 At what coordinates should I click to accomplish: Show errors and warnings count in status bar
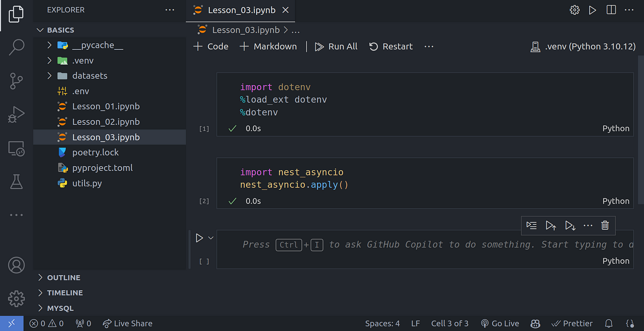click(46, 323)
